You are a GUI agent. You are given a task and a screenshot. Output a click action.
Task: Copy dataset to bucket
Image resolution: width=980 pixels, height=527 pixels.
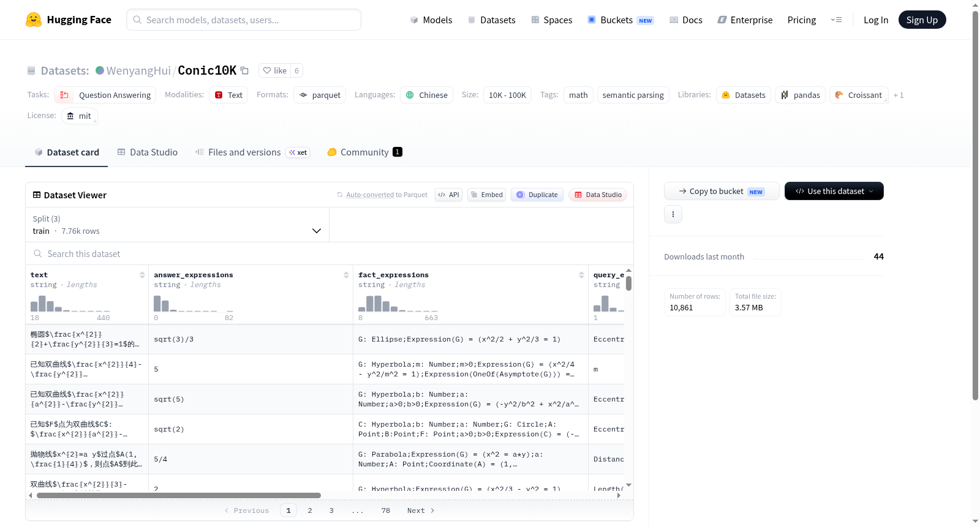click(722, 191)
